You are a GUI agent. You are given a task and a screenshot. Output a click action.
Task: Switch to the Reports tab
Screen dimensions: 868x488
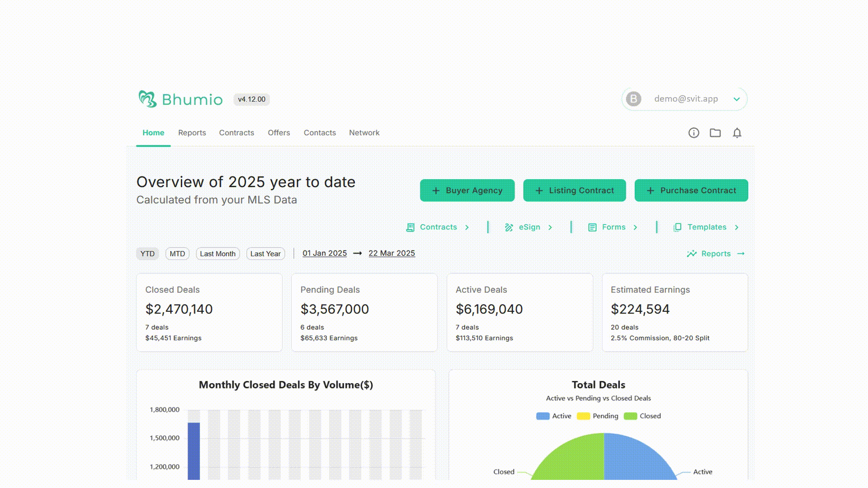pyautogui.click(x=192, y=132)
